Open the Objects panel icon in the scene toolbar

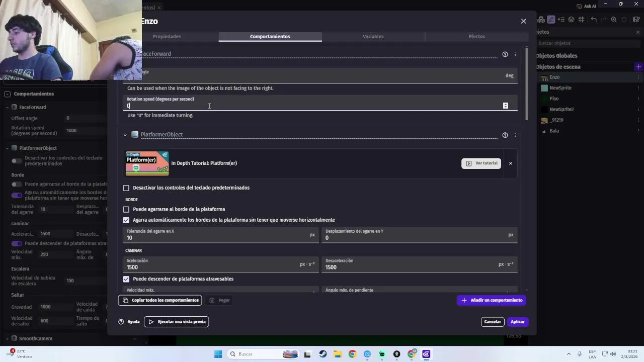pos(541,20)
